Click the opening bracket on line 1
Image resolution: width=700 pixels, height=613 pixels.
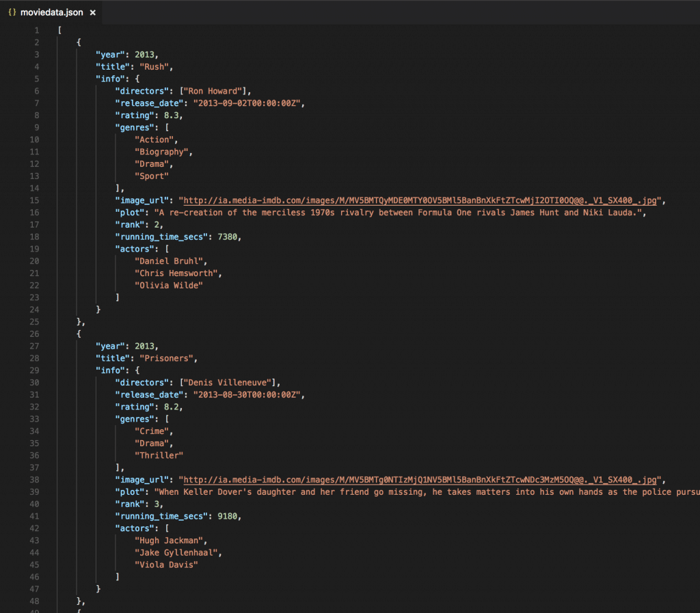click(59, 30)
